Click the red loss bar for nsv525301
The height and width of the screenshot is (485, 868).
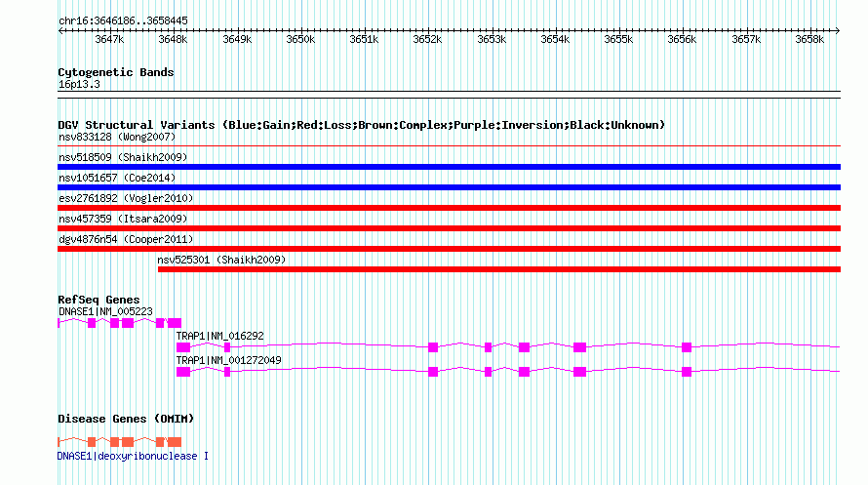click(x=499, y=269)
